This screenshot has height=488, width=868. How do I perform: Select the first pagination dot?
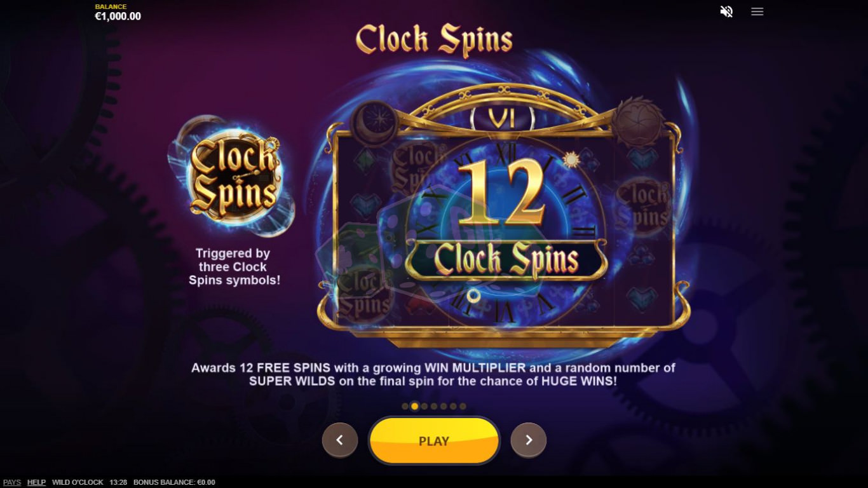405,406
